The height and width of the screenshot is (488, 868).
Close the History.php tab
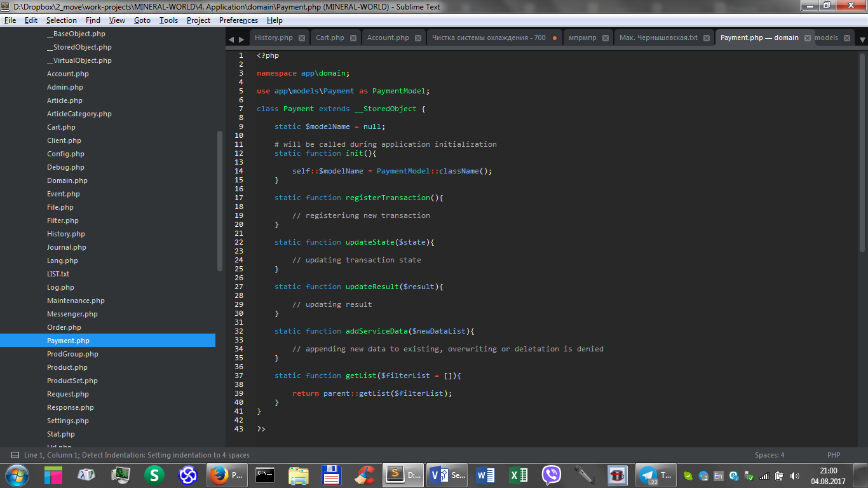pos(302,38)
